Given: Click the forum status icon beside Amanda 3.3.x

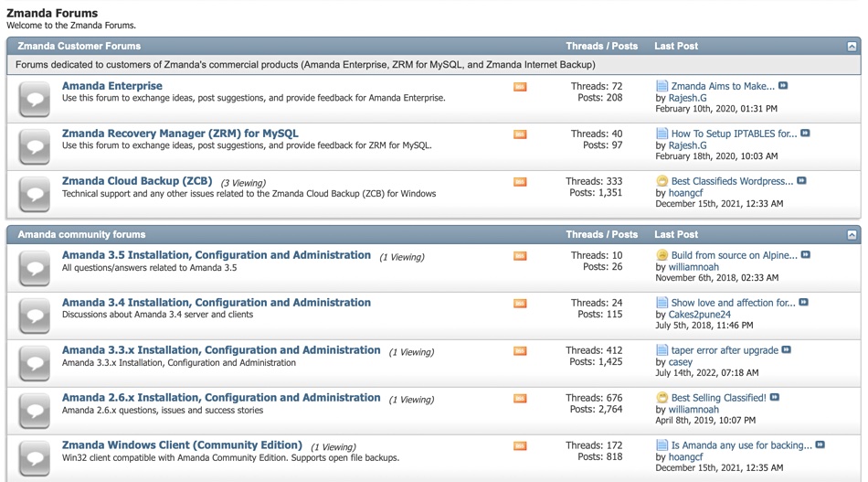Looking at the screenshot, I should click(35, 363).
